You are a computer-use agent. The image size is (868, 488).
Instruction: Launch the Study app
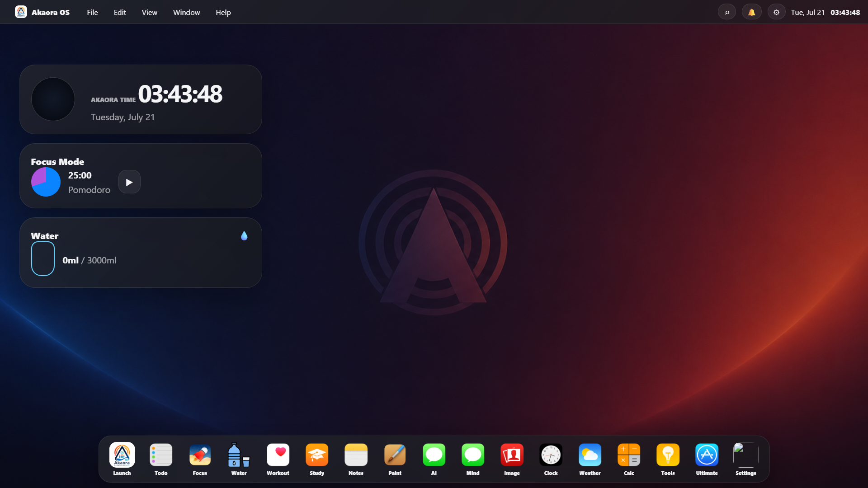tap(317, 459)
